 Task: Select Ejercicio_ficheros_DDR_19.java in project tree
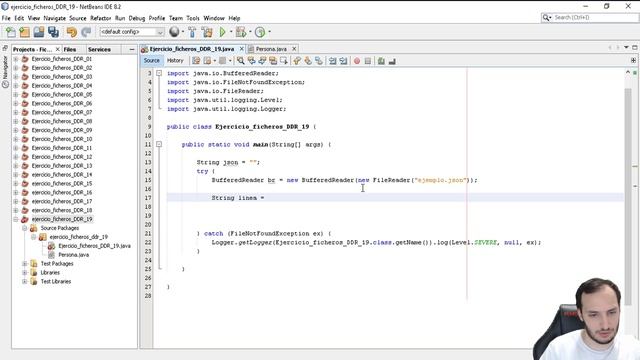94,246
